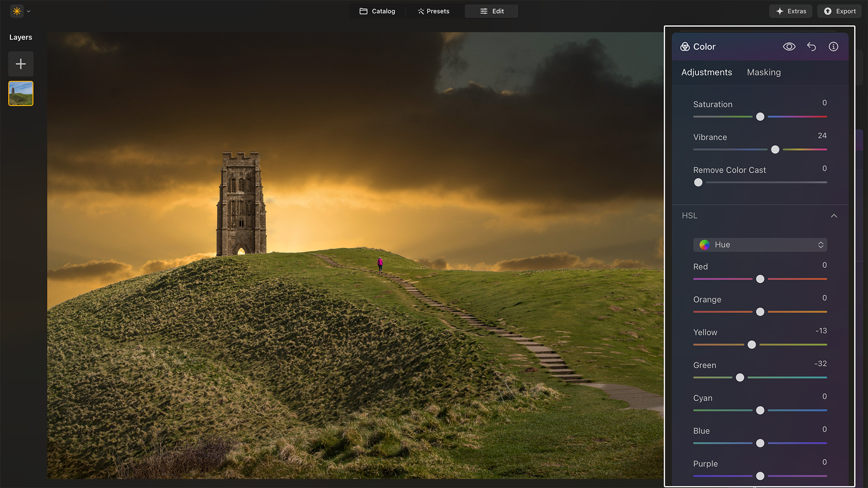Click the Green hue slider handle
Screen dimensions: 868x488
740,378
